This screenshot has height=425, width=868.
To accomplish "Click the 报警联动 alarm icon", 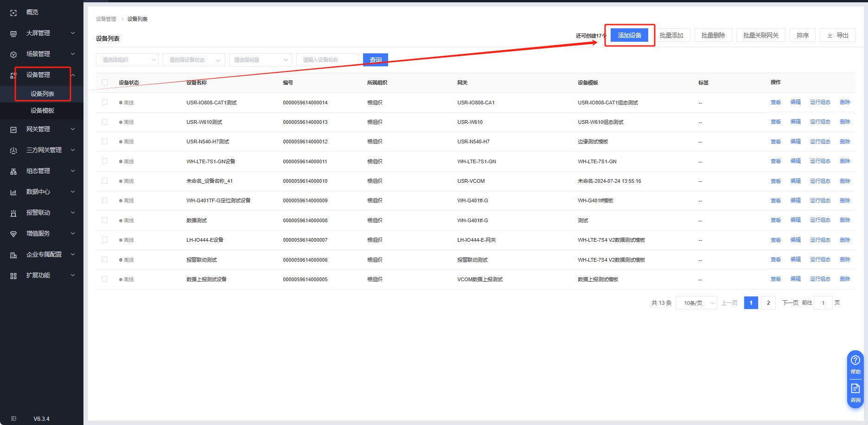I will [13, 213].
